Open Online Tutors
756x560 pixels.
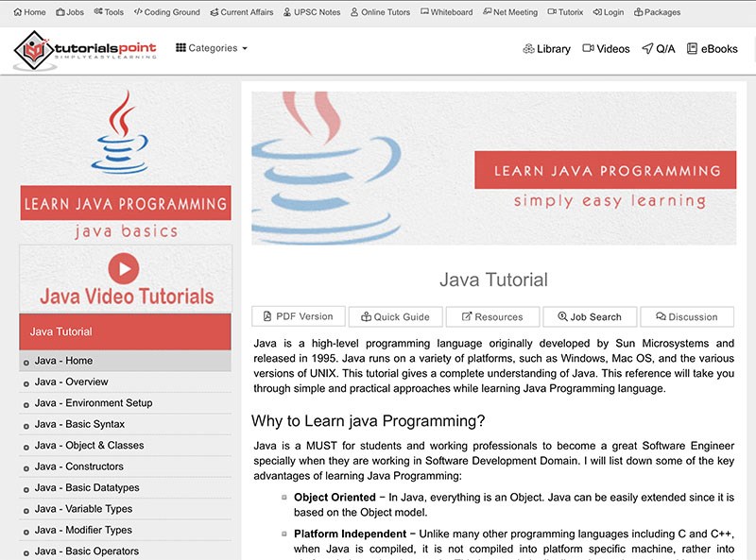click(379, 12)
